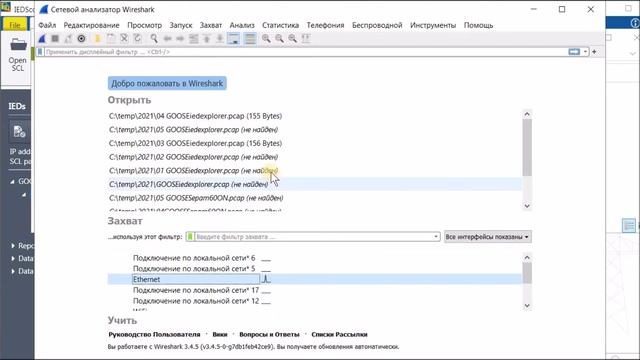Open capture filter bookmarks green icon

point(190,237)
